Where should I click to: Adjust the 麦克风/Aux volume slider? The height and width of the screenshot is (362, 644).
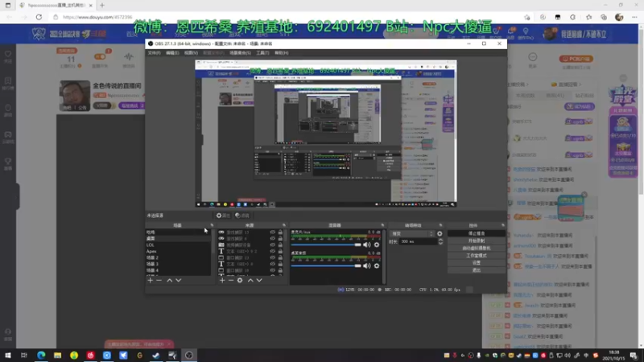tap(326, 245)
